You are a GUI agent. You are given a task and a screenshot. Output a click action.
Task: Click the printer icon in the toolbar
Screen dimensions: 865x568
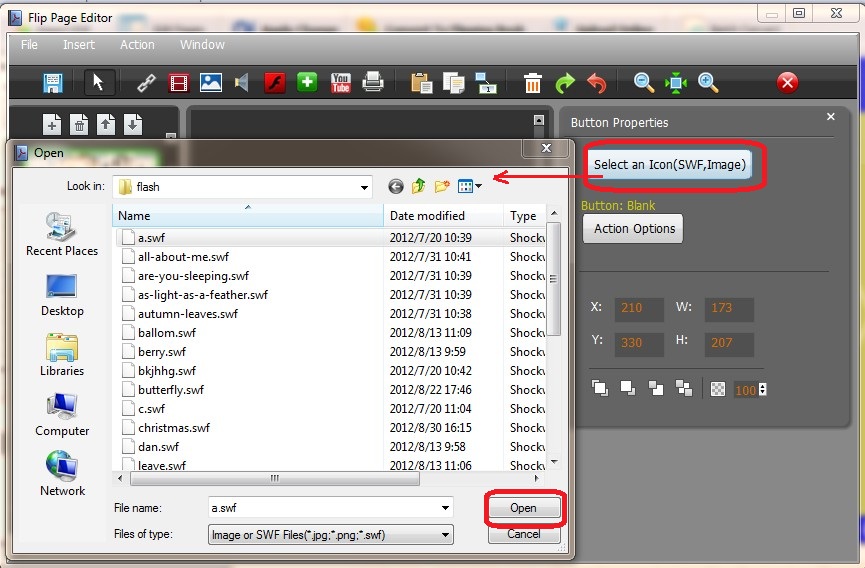click(373, 83)
